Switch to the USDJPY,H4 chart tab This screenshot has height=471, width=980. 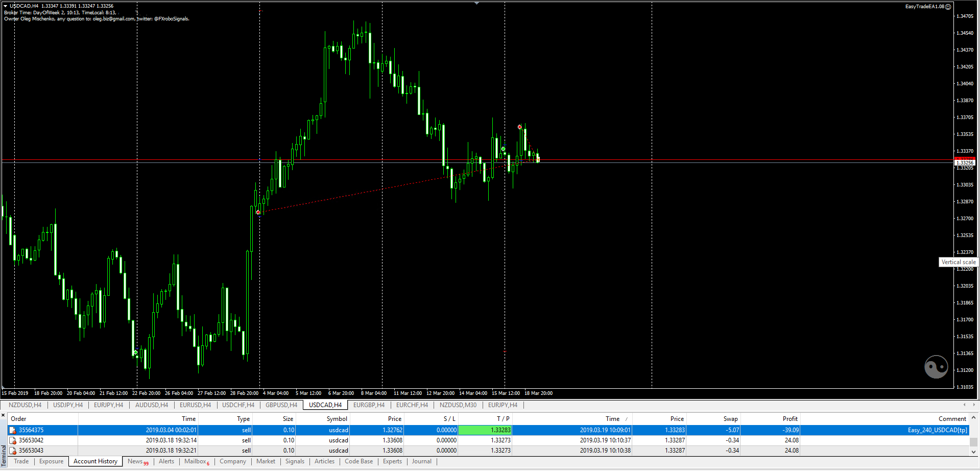[68, 405]
